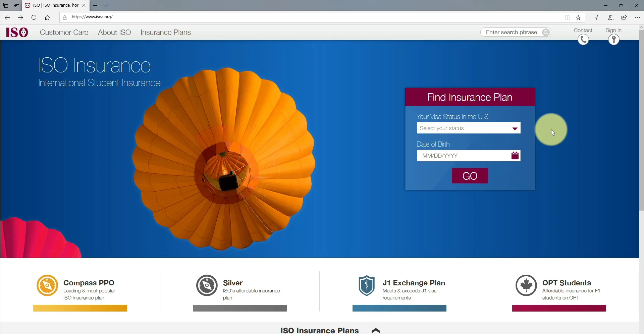Click the J1 Exchange Plan shield icon
This screenshot has width=644, height=334.
(367, 285)
